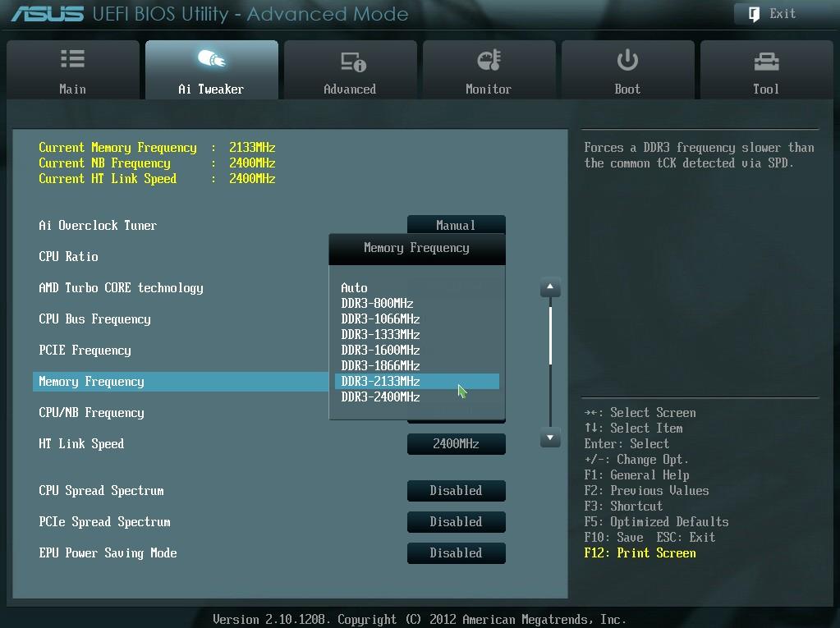Click the Advanced tab monitor icon
840x628 pixels.
[353, 62]
